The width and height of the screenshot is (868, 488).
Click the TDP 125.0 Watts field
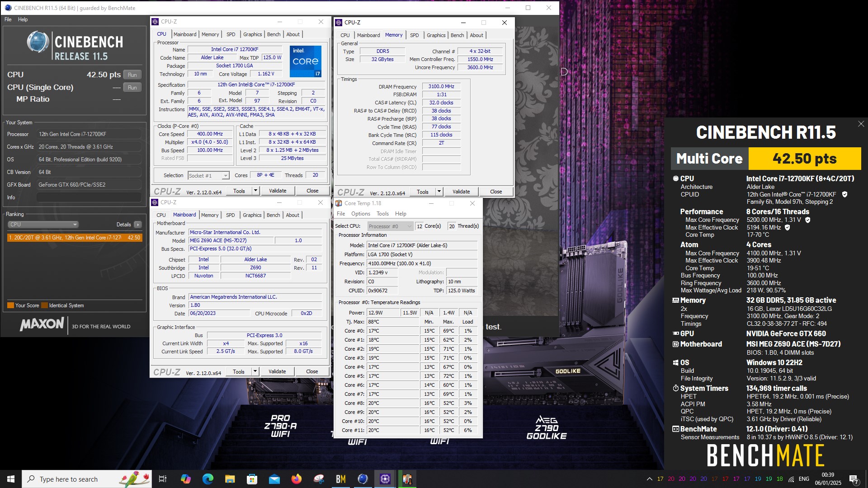[x=462, y=291]
